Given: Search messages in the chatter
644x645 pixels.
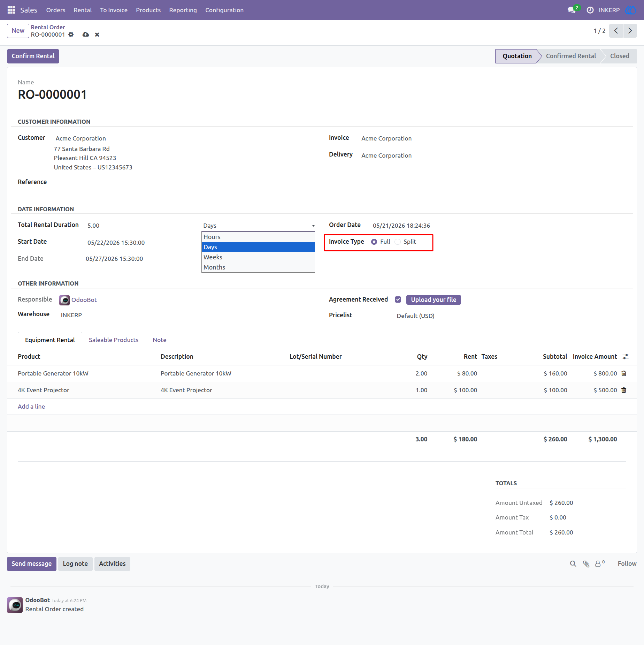Looking at the screenshot, I should click(573, 564).
